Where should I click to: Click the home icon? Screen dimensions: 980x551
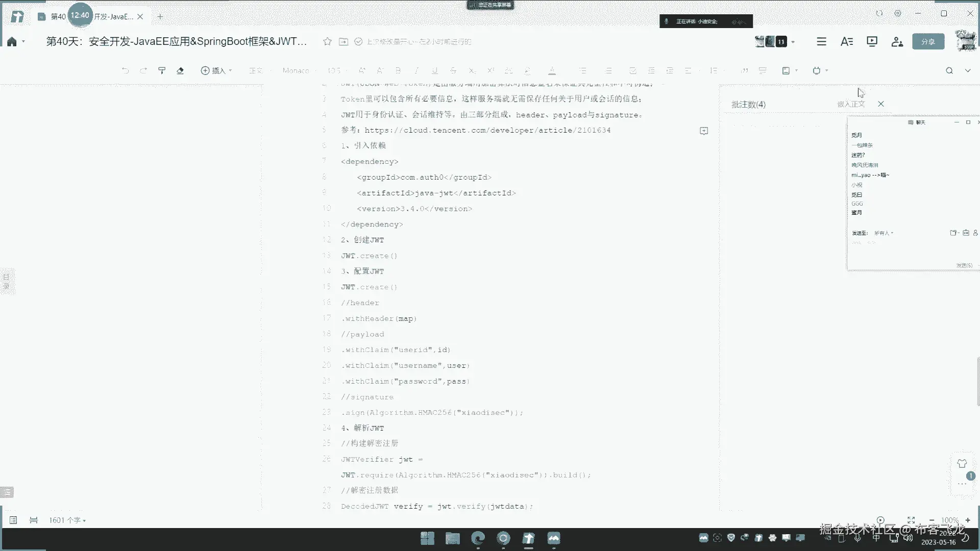(x=12, y=42)
